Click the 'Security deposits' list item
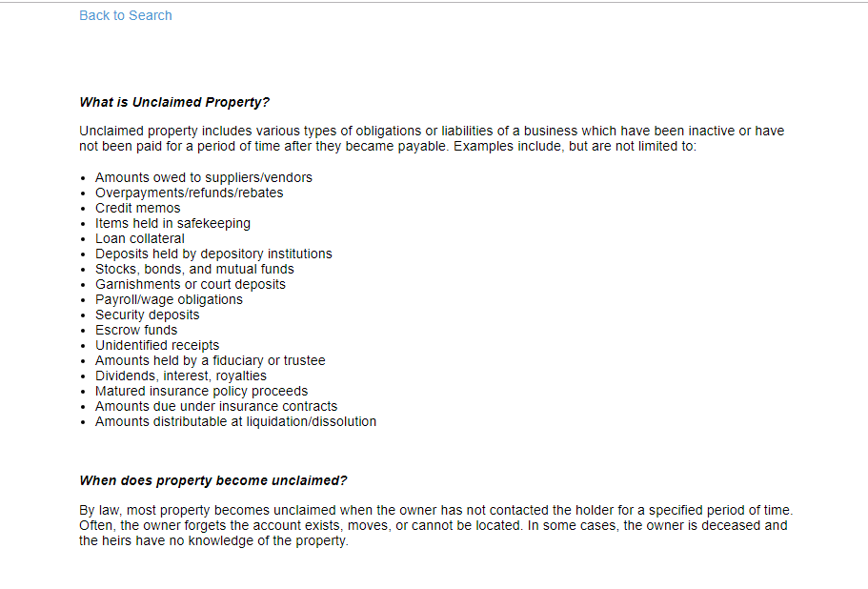 tap(147, 315)
